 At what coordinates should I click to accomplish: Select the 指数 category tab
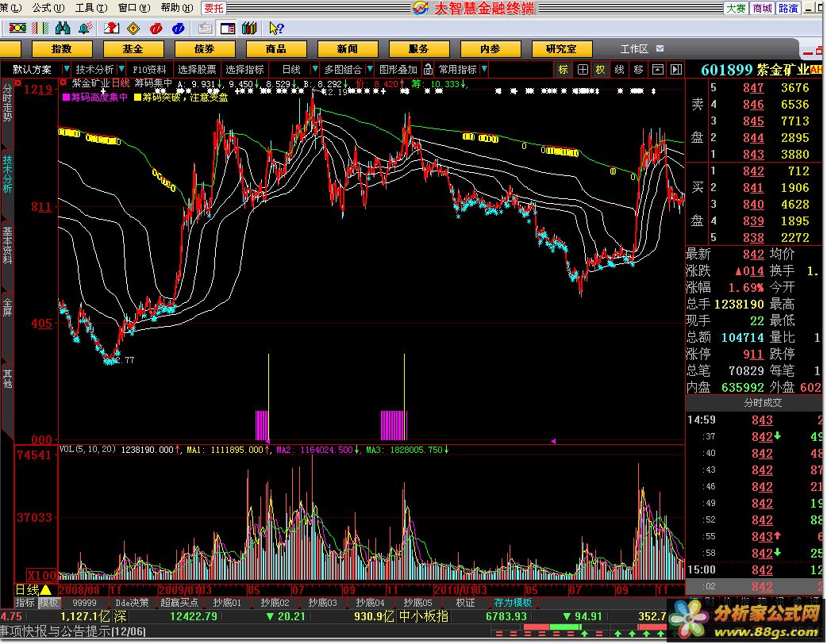click(62, 49)
